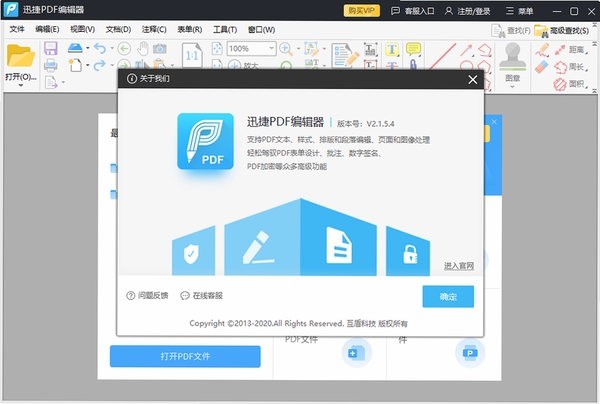Open the 表单(R) menu
The width and height of the screenshot is (600, 404).
tap(189, 29)
